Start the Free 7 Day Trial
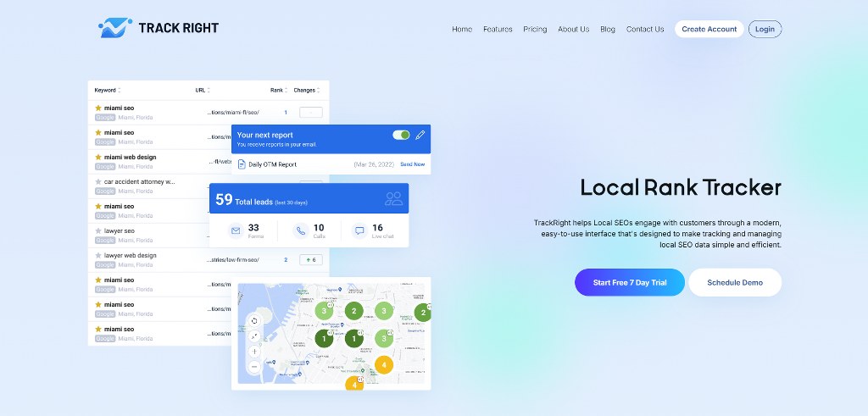Screen dimensions: 868x416 point(630,282)
